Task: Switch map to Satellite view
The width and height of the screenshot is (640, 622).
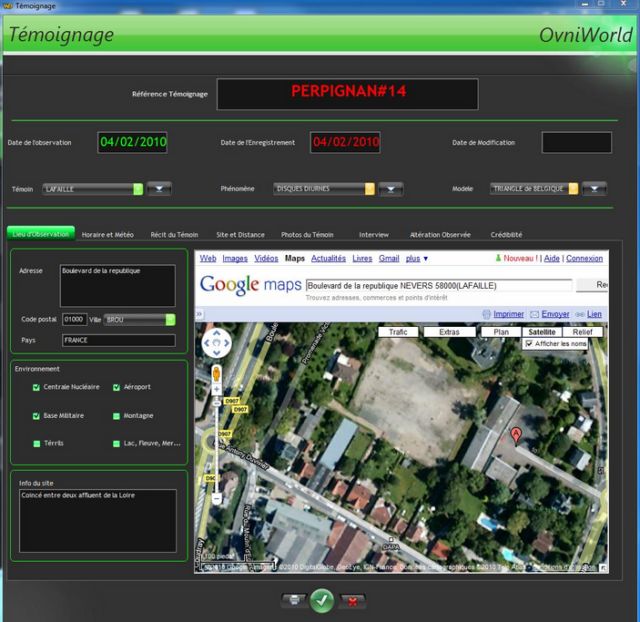Action: pos(542,332)
